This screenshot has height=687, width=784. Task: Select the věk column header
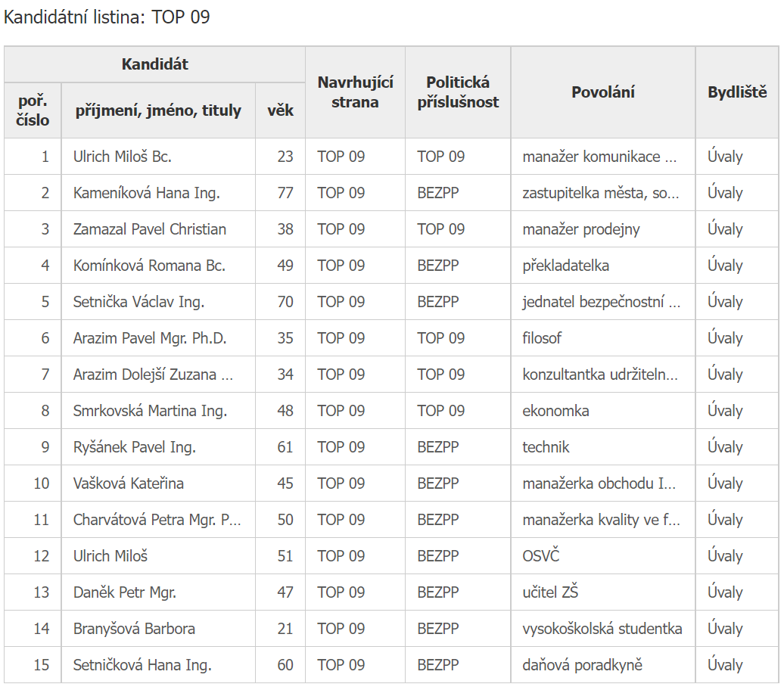280,110
